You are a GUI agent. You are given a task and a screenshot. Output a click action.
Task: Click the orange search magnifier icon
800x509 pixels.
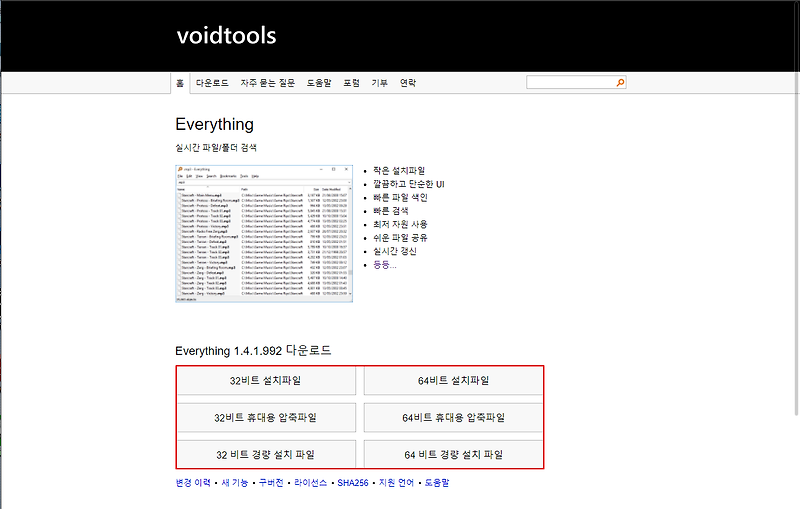620,82
